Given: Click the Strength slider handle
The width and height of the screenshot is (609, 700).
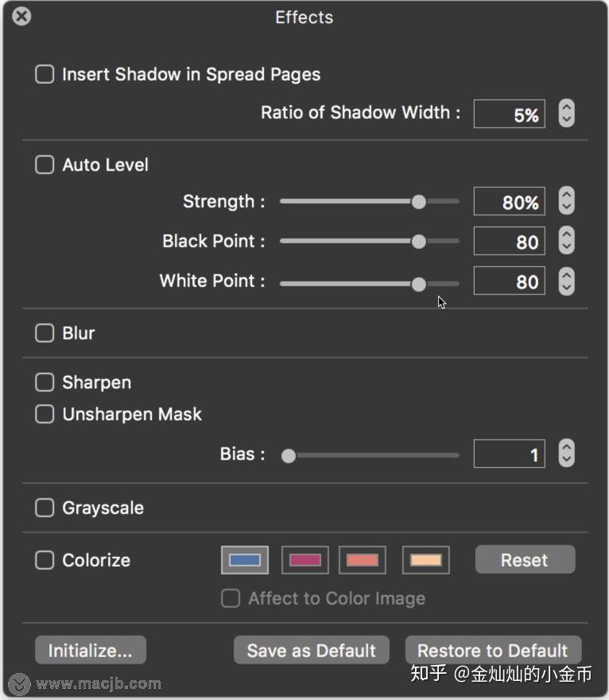Looking at the screenshot, I should click(x=419, y=202).
